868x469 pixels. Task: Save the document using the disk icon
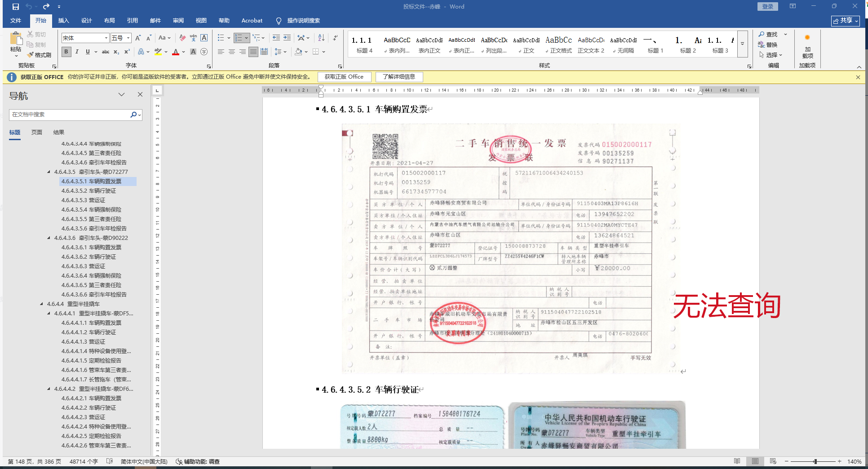pyautogui.click(x=16, y=6)
